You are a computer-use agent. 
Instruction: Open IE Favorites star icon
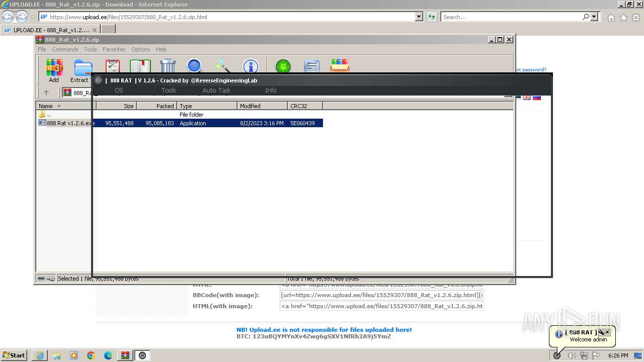coord(623,18)
